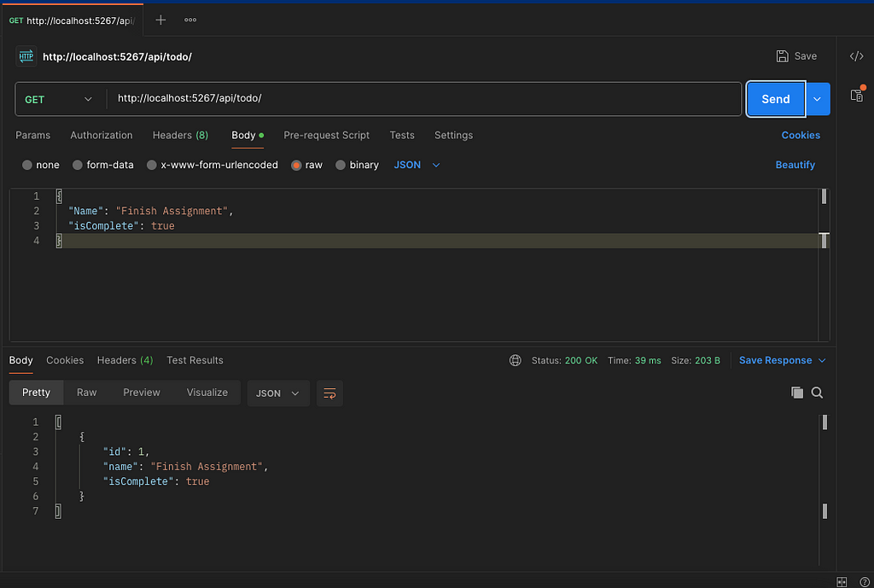Click the Save floppy disk icon
The width and height of the screenshot is (874, 588).
(782, 56)
